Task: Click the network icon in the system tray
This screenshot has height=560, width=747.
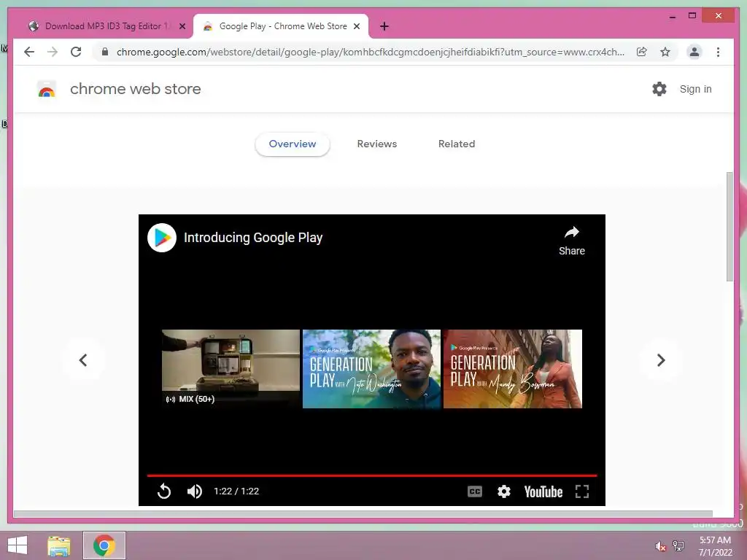Action: 678,545
